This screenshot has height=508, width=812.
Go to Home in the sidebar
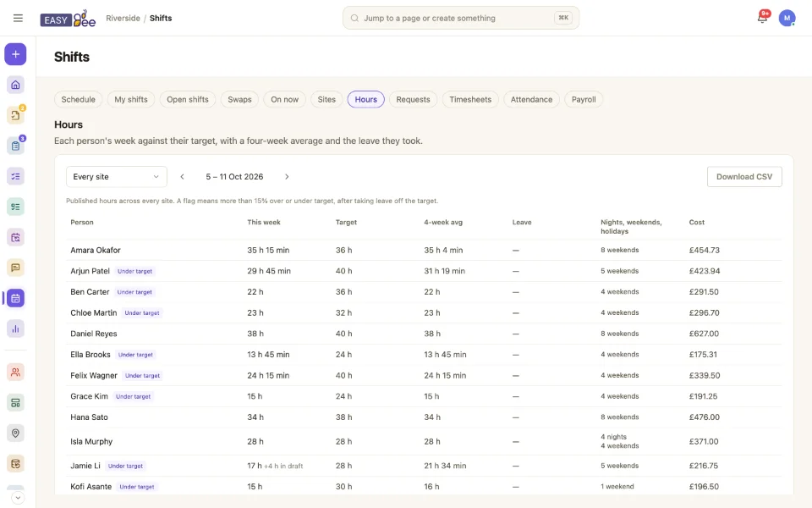15,85
